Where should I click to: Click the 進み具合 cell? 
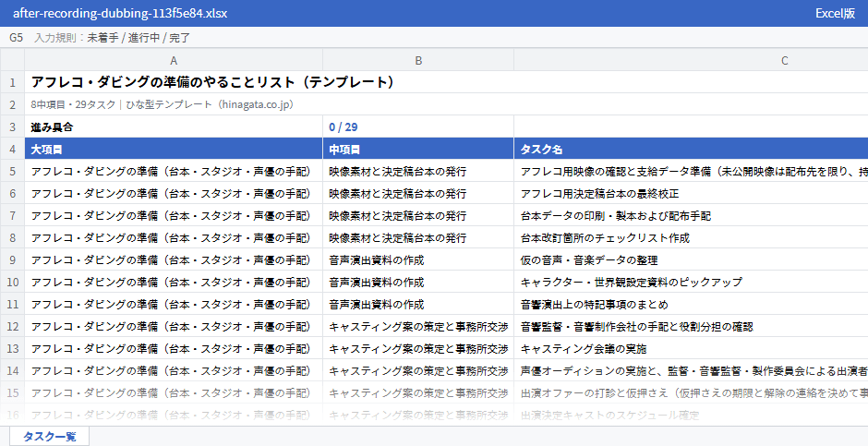point(174,127)
